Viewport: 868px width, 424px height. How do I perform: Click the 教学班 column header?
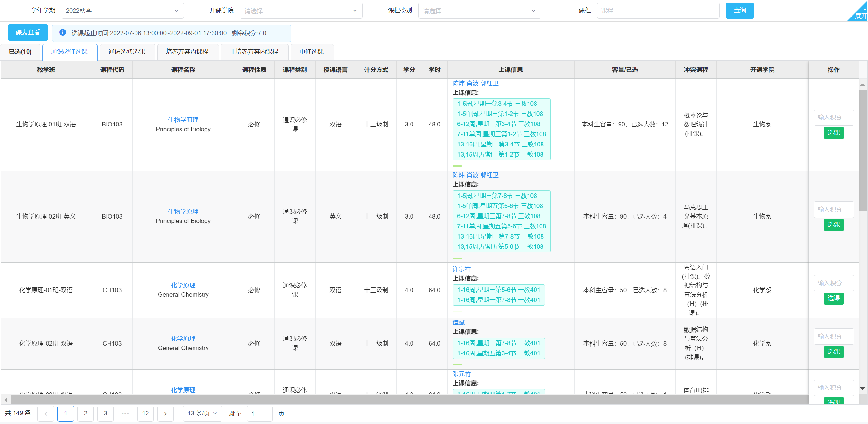pos(46,70)
